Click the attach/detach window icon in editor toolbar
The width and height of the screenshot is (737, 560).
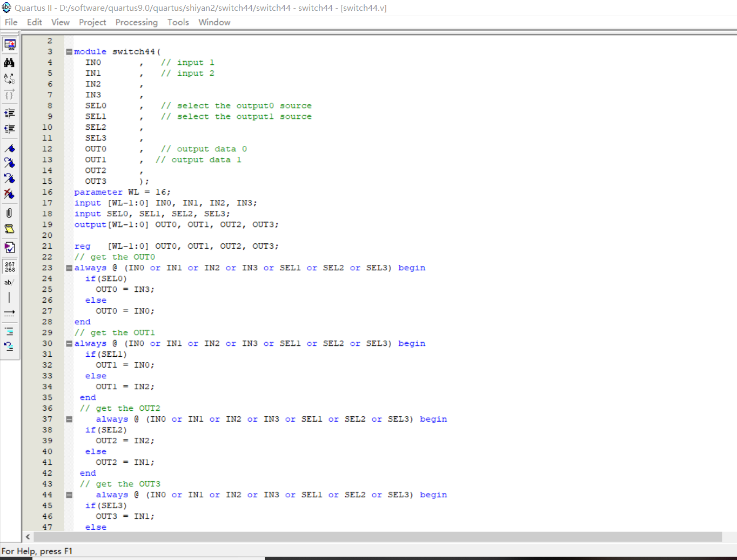[x=10, y=45]
